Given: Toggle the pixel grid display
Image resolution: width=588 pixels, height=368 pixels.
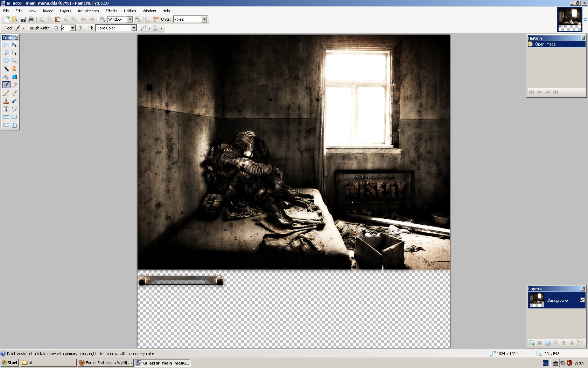Looking at the screenshot, I should point(148,19).
